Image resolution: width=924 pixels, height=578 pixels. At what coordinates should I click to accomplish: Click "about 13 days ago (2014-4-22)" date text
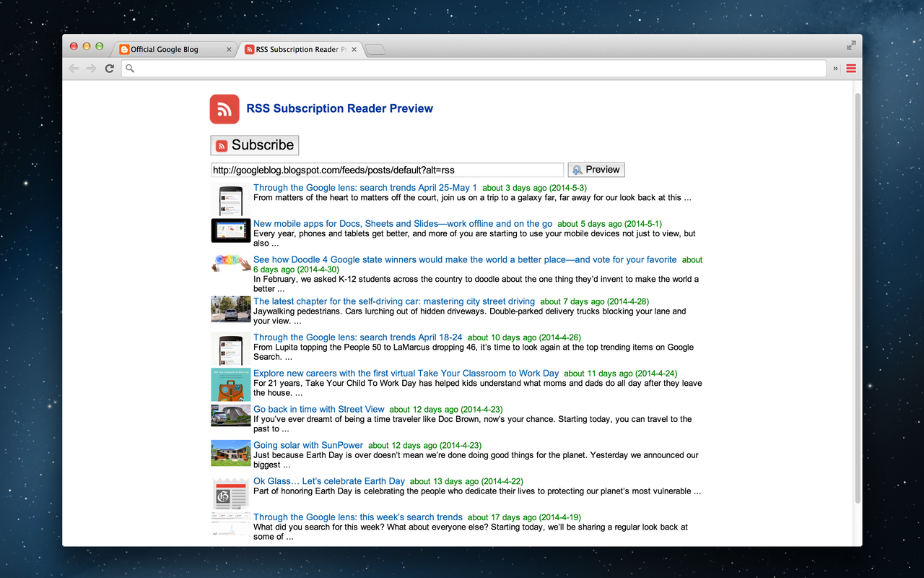click(466, 481)
